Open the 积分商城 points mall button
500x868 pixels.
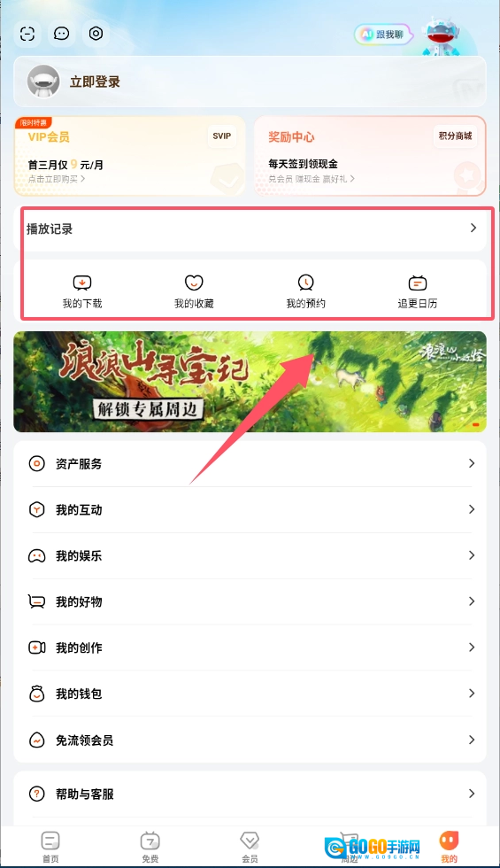455,136
